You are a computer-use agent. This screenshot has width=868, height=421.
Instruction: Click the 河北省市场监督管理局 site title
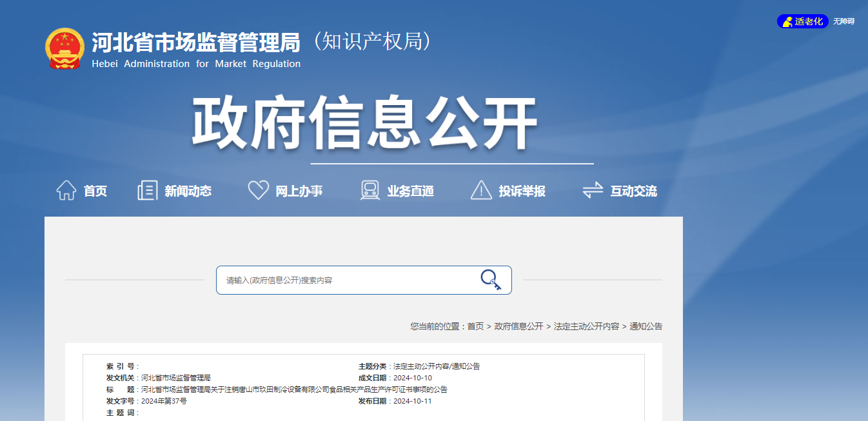click(196, 43)
